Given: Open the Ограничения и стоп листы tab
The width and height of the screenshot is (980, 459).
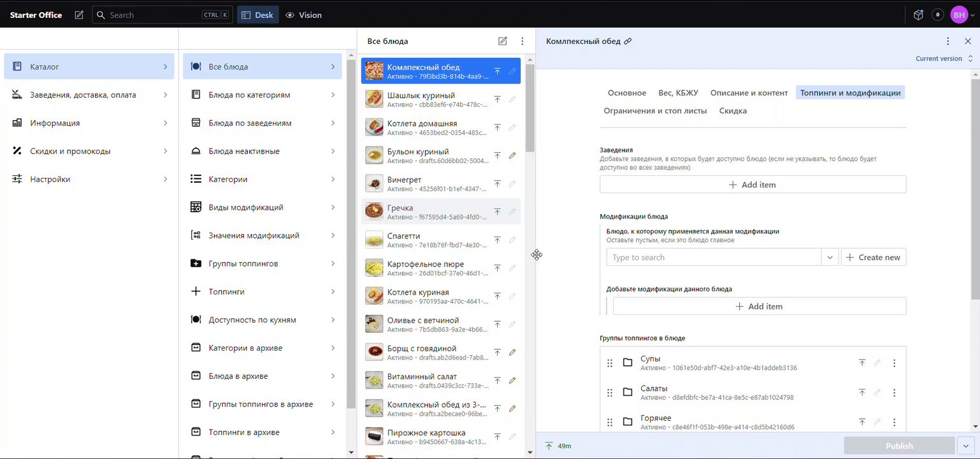Looking at the screenshot, I should (x=656, y=111).
